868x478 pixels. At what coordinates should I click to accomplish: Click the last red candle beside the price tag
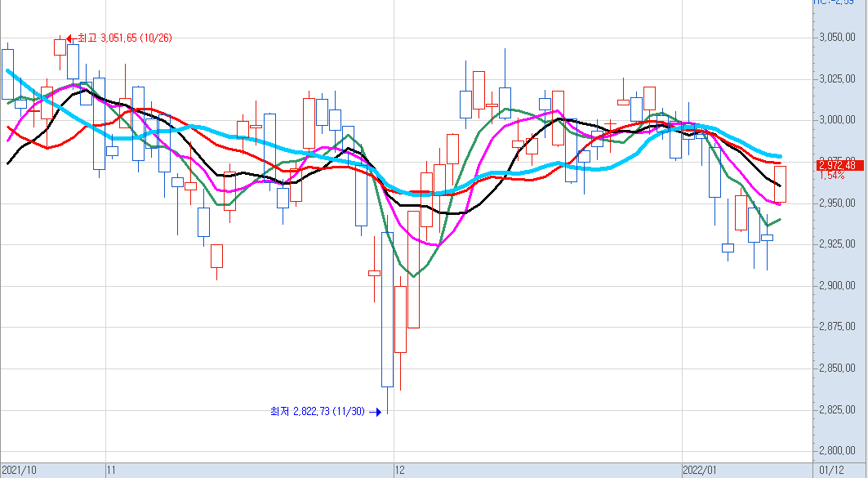(x=780, y=184)
